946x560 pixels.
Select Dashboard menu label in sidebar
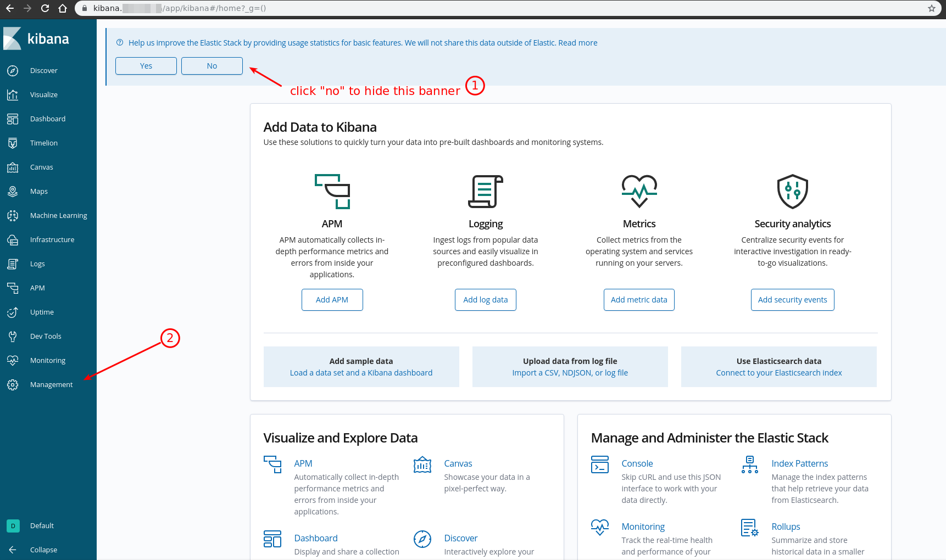(x=48, y=119)
